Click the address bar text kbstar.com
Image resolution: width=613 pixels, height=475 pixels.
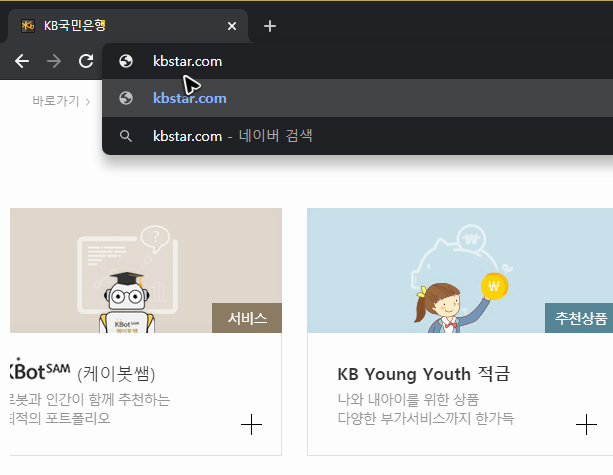pyautogui.click(x=187, y=61)
